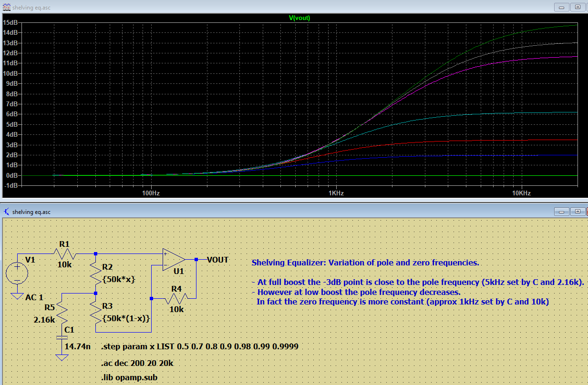Click the 10k value under R1
The width and height of the screenshot is (588, 385).
pyautogui.click(x=64, y=264)
